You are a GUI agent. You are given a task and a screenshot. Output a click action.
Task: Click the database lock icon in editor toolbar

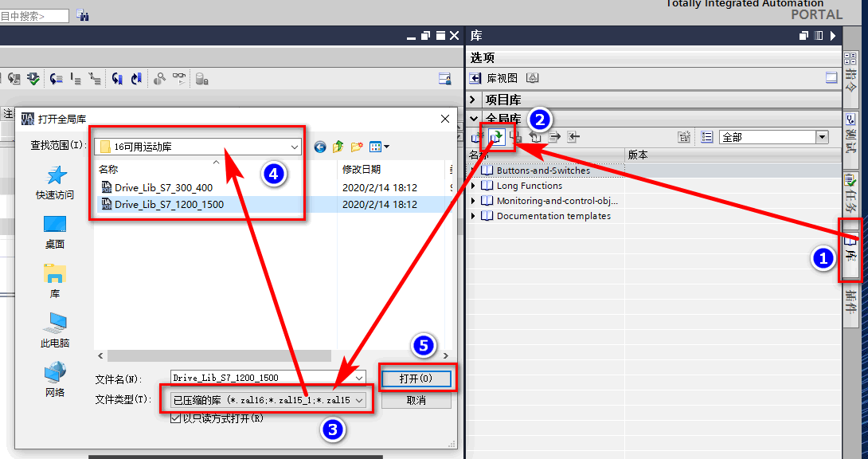(201, 79)
